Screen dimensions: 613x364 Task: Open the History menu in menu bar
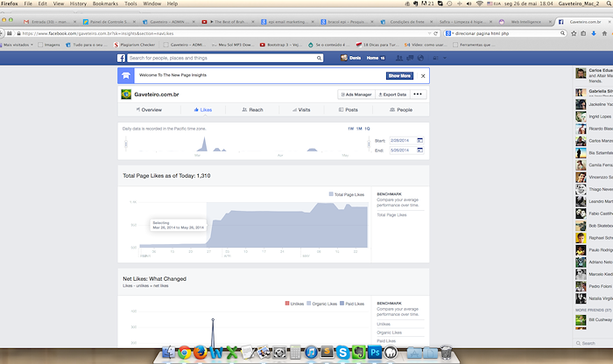(x=78, y=3)
